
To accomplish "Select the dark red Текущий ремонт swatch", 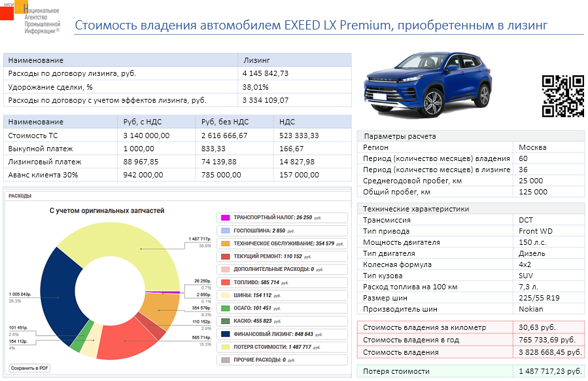I will pos(225,257).
